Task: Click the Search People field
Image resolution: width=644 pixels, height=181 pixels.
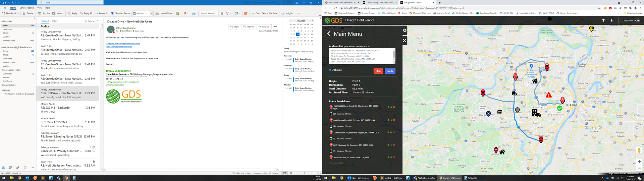Action: tap(209, 13)
